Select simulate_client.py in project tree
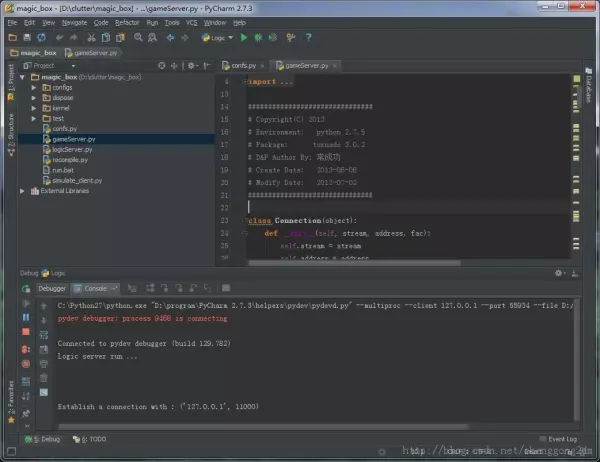The width and height of the screenshot is (600, 462). click(x=77, y=181)
